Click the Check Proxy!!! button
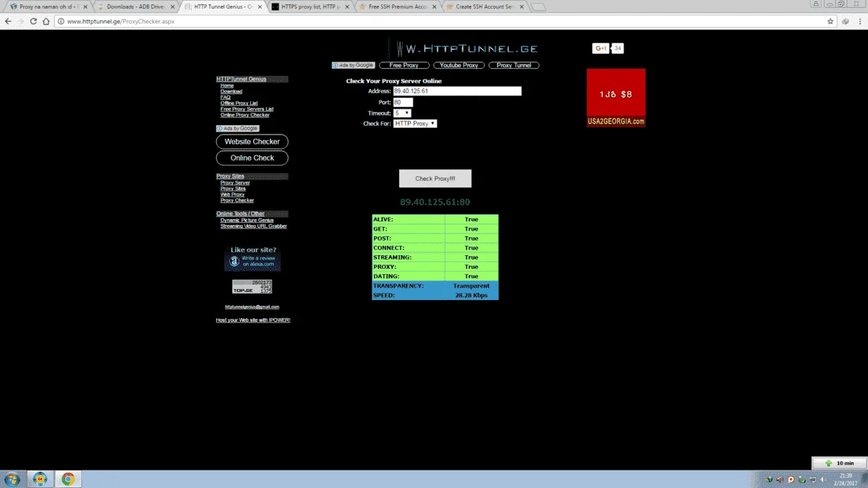868x488 pixels. coord(435,179)
